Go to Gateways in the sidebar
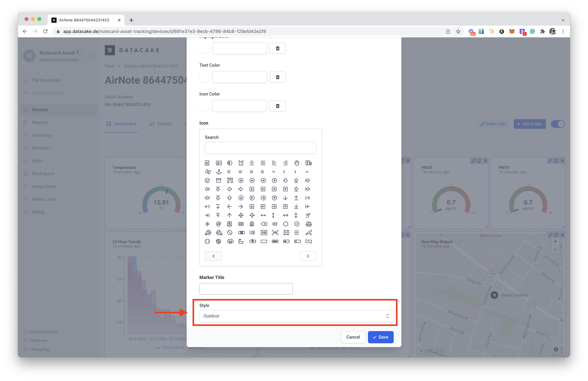The image size is (588, 381). click(59, 135)
